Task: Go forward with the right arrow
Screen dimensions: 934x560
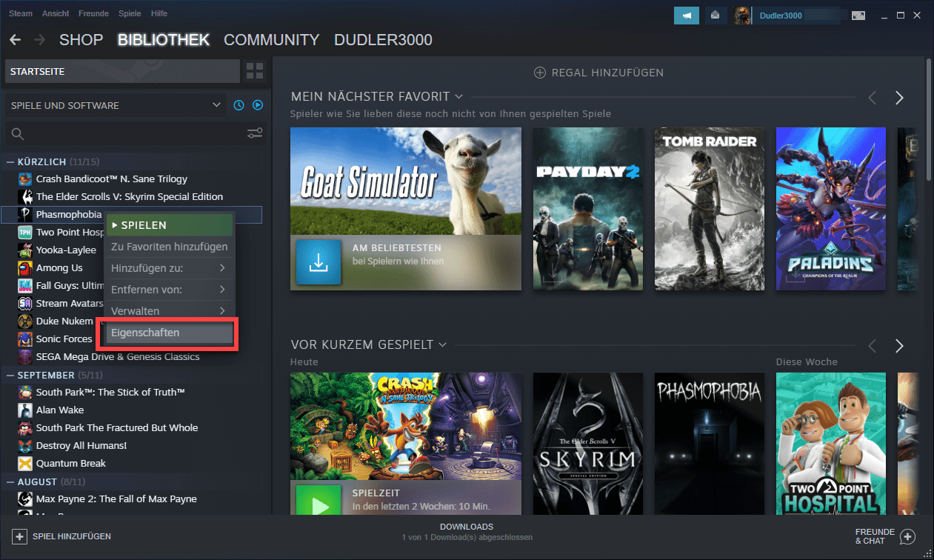Action: click(39, 40)
